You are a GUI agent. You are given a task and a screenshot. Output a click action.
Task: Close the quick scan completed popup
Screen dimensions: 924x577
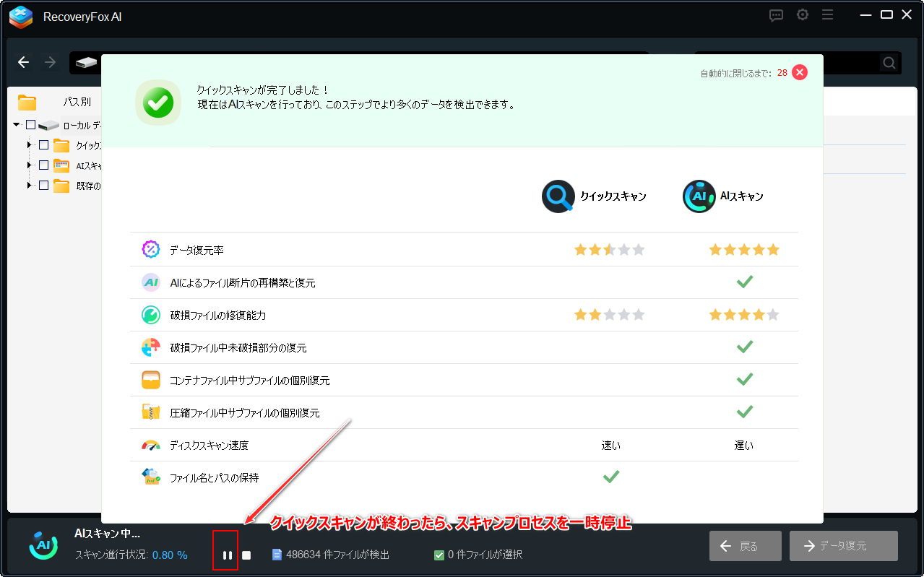[x=799, y=72]
